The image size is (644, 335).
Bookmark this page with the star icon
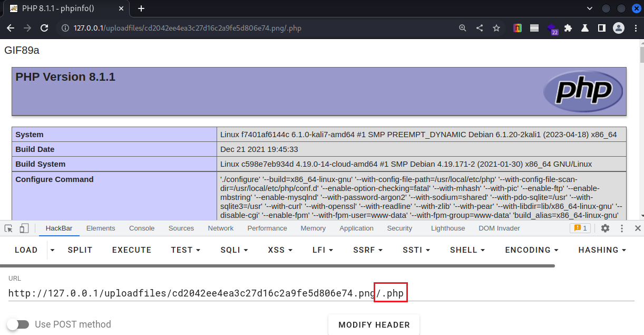[x=496, y=28]
